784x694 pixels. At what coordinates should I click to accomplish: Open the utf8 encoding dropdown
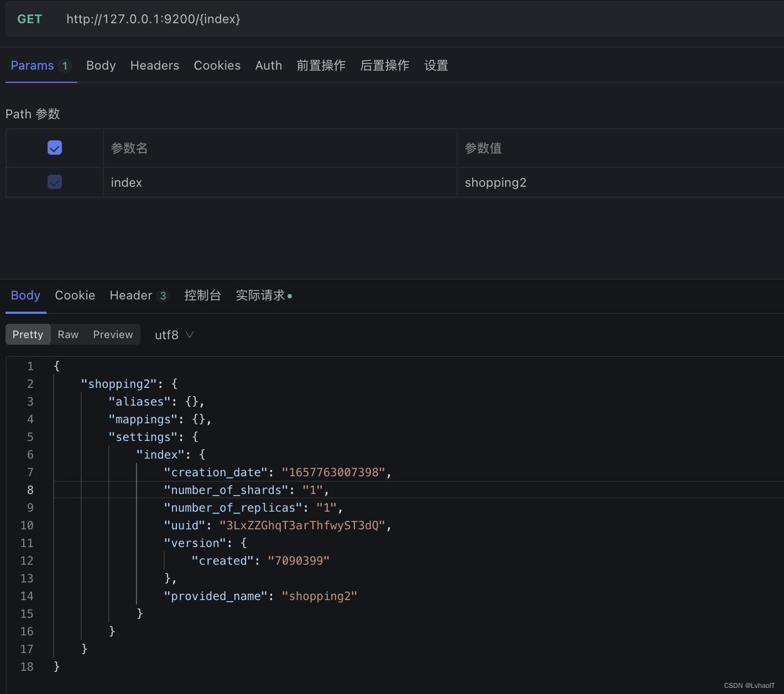click(174, 335)
